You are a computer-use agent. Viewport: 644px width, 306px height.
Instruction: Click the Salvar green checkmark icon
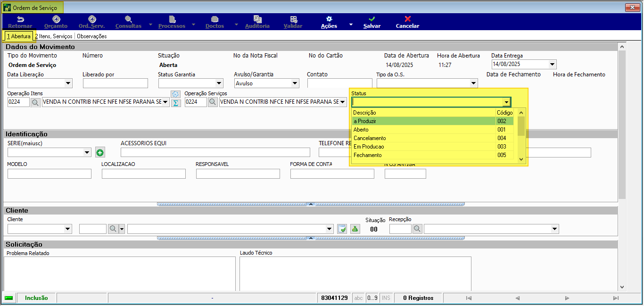tap(372, 19)
